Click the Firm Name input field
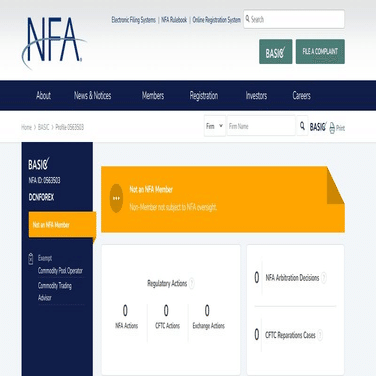376x376 pixels. pos(261,126)
